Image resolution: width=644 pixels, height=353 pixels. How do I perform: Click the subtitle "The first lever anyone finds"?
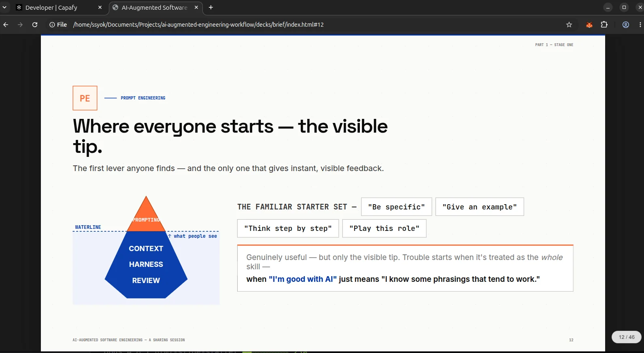point(124,168)
